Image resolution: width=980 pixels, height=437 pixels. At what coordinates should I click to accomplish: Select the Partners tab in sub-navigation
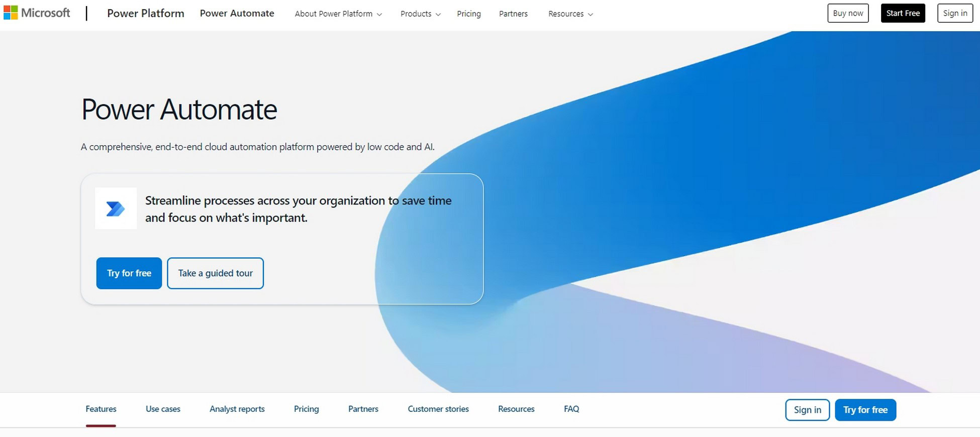click(363, 409)
